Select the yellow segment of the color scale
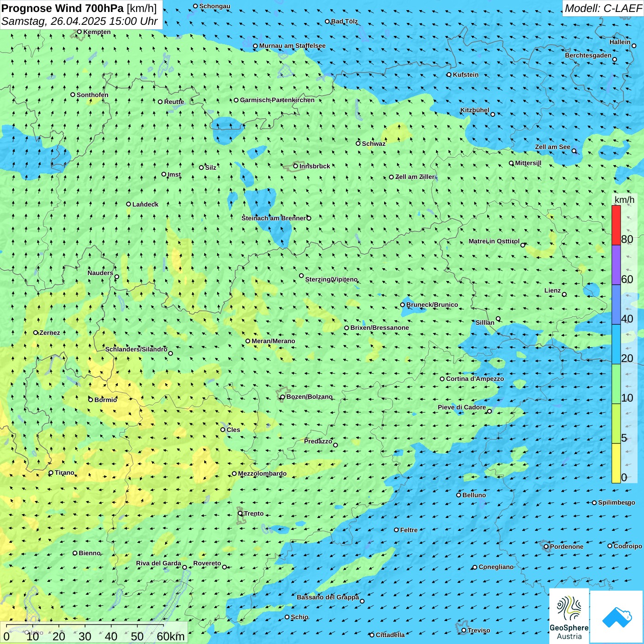 point(616,463)
